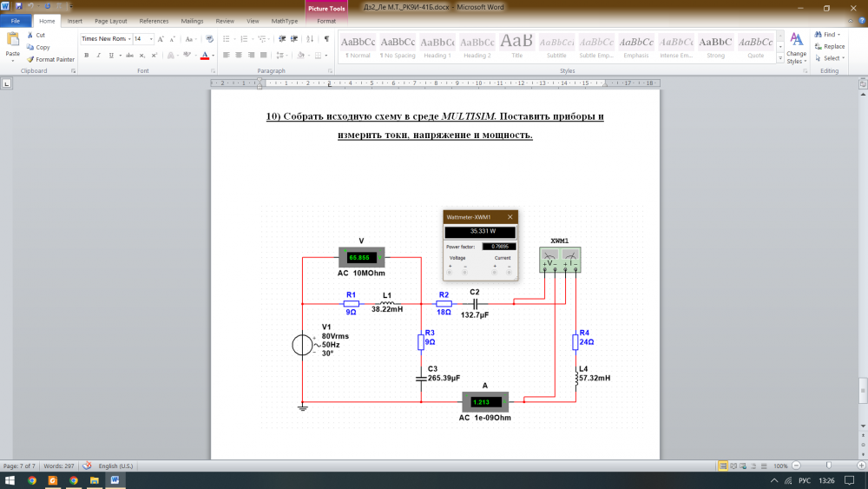
Task: Click the Find icon in Editing
Action: [829, 35]
